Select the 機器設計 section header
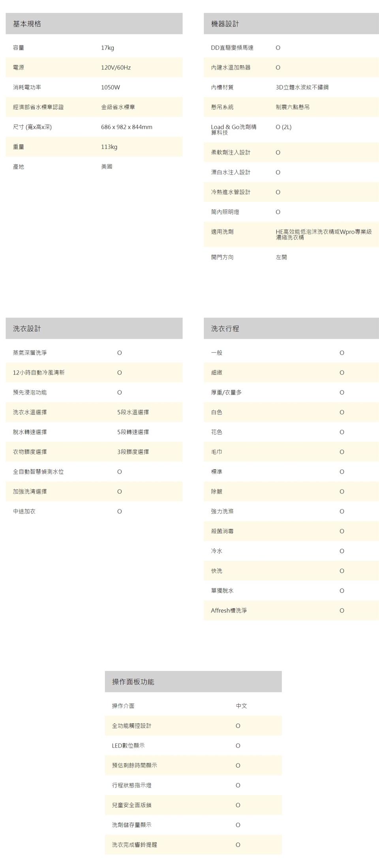This screenshot has width=379, height=868. (225, 24)
